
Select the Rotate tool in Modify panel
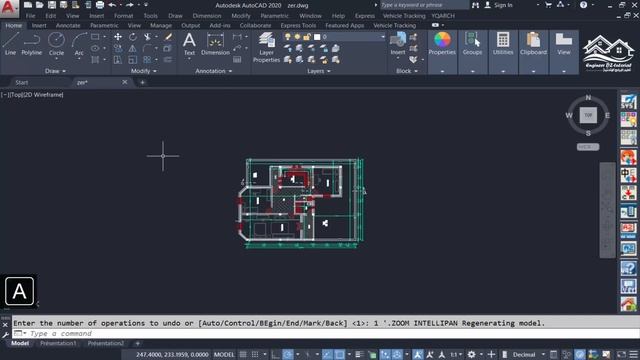click(133, 37)
